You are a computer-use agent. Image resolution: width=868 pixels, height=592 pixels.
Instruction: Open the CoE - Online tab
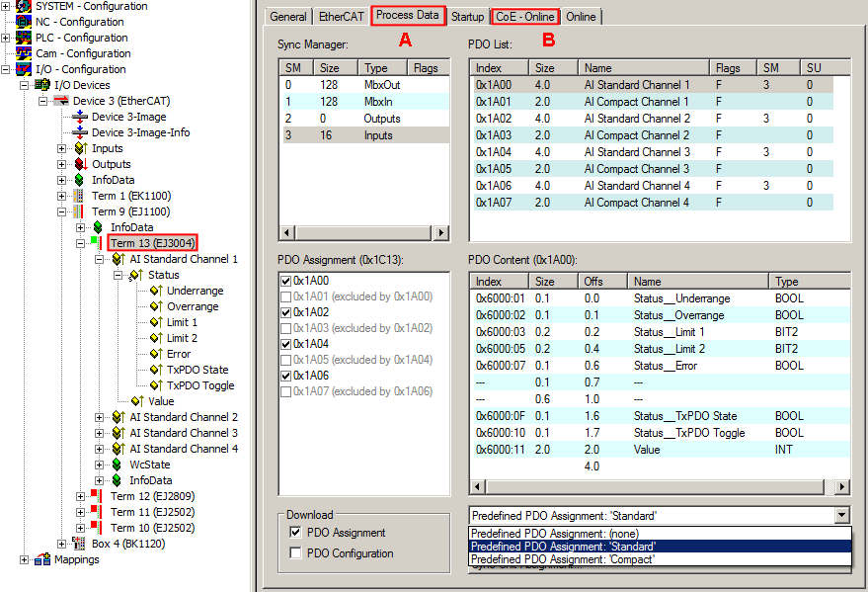[524, 17]
